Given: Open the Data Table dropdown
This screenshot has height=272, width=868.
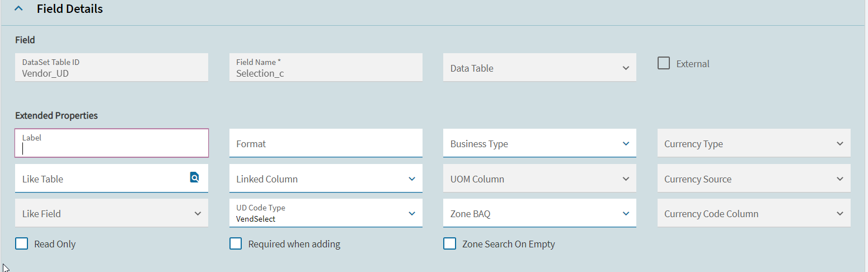Looking at the screenshot, I should point(539,68).
